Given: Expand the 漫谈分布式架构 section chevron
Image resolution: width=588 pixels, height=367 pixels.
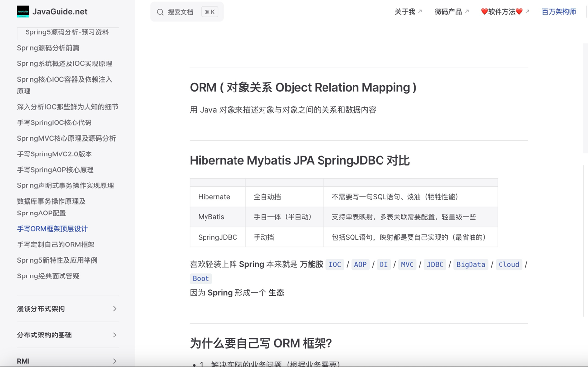Looking at the screenshot, I should [115, 309].
